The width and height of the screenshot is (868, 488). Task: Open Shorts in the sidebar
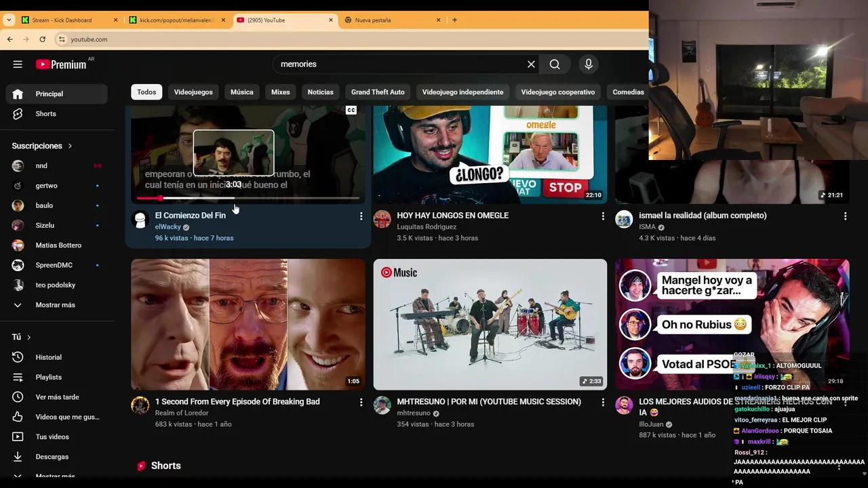(57, 114)
